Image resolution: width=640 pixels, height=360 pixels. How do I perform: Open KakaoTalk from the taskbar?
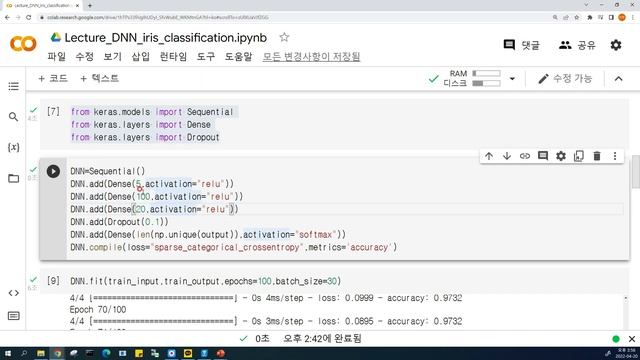tap(188, 353)
